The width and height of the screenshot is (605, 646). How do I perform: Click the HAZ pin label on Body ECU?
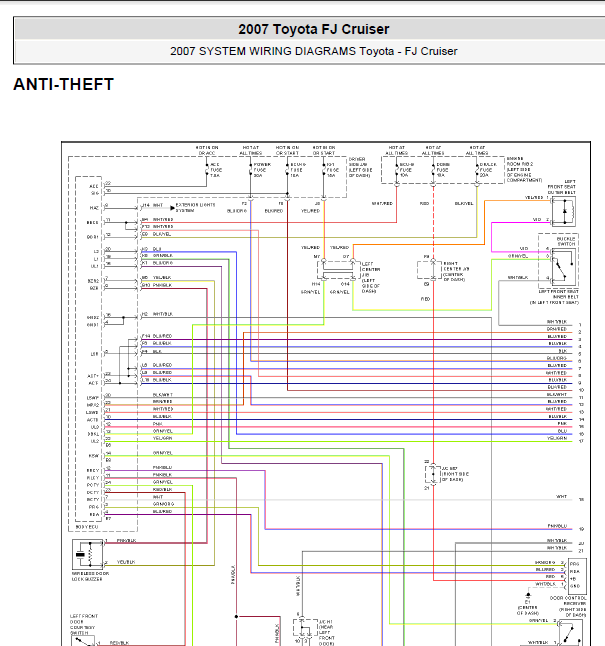(x=94, y=208)
